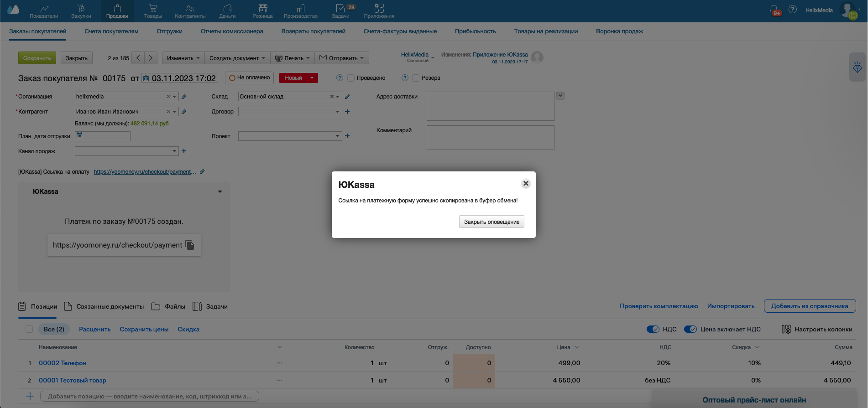Click the copy icon next to the yoomoney link
Viewport: 868px width, 408px height.
pyautogui.click(x=190, y=245)
